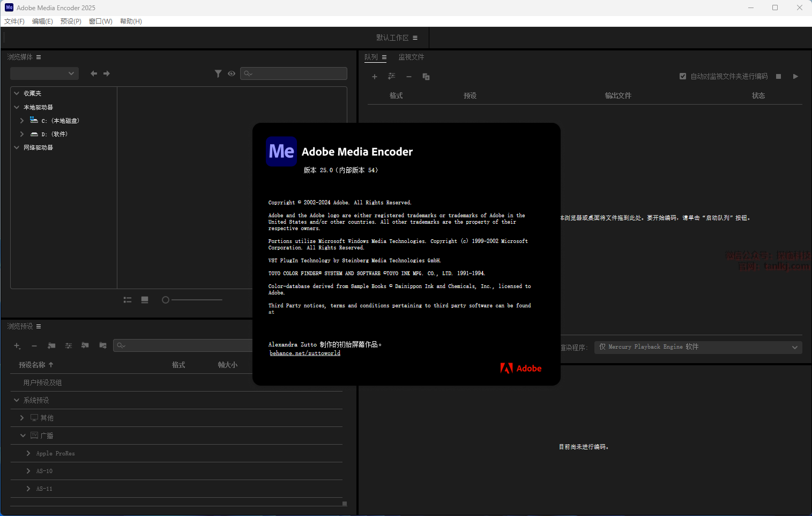Image resolution: width=812 pixels, height=516 pixels.
Task: Collapse the 广播 preset group
Action: (23, 436)
